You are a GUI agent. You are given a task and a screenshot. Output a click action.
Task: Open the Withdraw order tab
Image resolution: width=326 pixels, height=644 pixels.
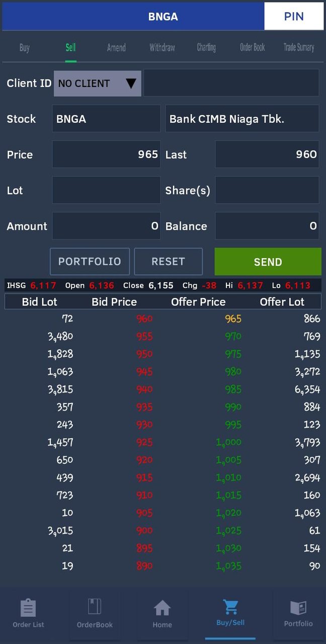pos(161,47)
